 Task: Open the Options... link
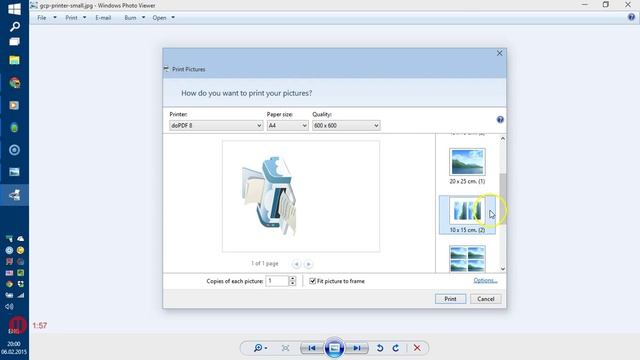(x=485, y=280)
